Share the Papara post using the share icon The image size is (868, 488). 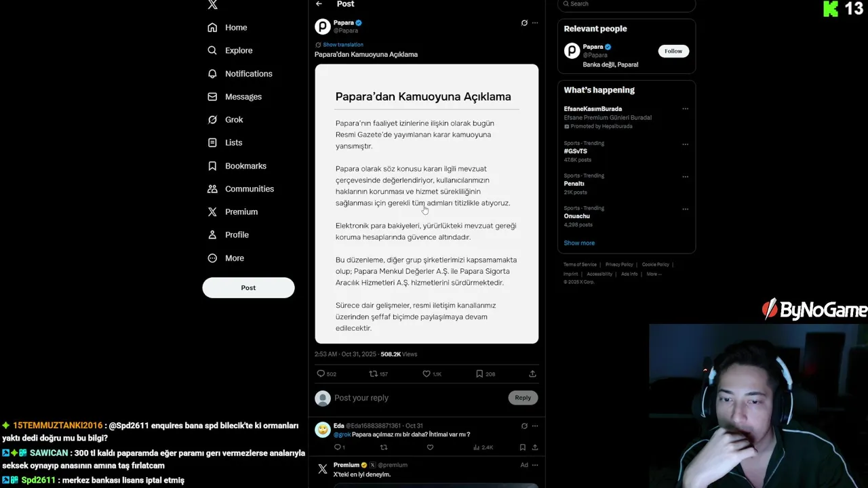click(x=532, y=373)
